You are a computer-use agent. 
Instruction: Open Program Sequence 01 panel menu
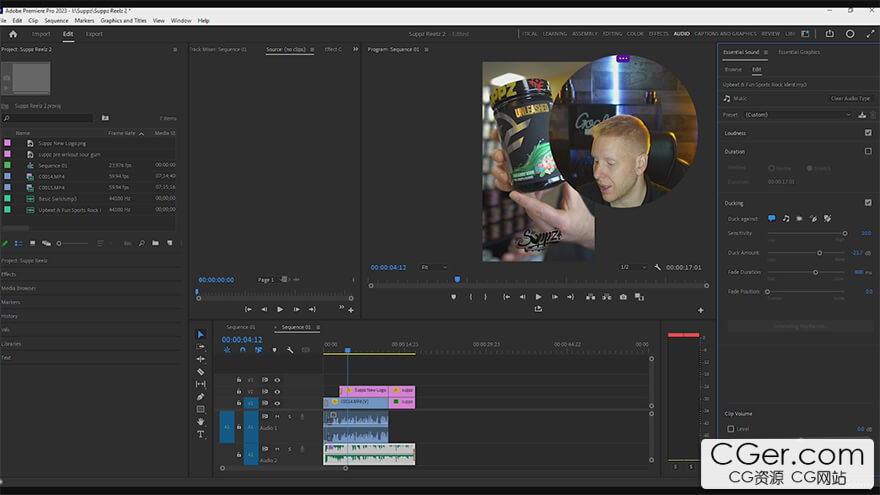pyautogui.click(x=427, y=49)
